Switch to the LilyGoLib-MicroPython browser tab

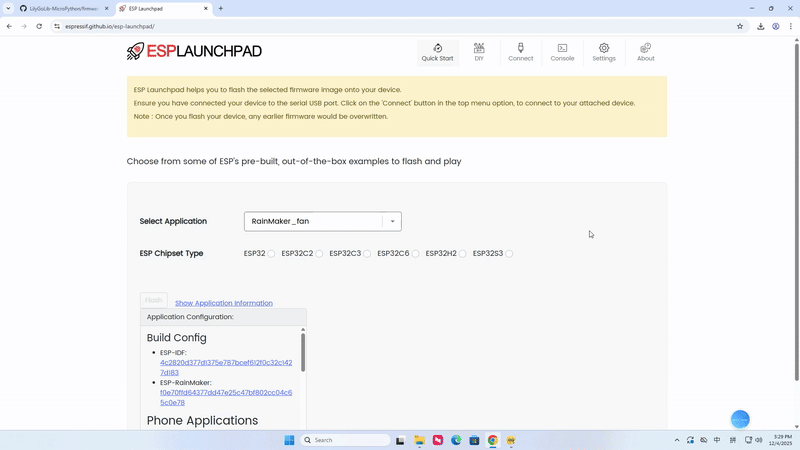(63, 8)
